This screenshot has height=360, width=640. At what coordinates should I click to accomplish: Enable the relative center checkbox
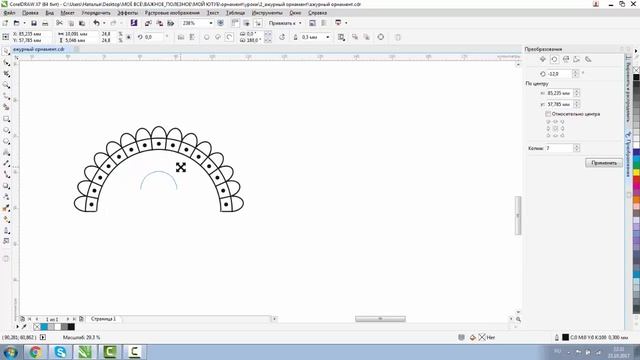pos(548,114)
